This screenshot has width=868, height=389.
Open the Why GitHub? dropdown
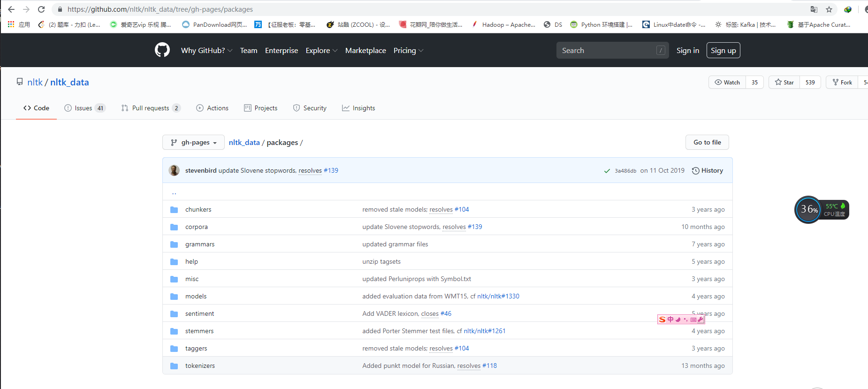pyautogui.click(x=206, y=50)
